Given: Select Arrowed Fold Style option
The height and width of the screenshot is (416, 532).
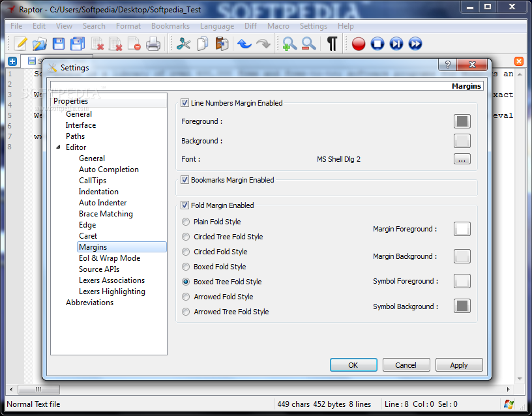Looking at the screenshot, I should point(186,297).
